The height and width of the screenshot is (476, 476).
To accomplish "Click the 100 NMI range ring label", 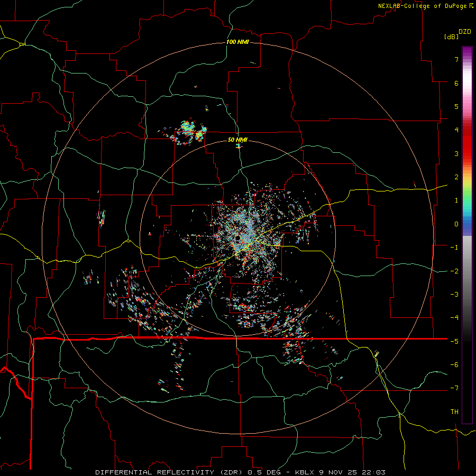I will point(237,42).
